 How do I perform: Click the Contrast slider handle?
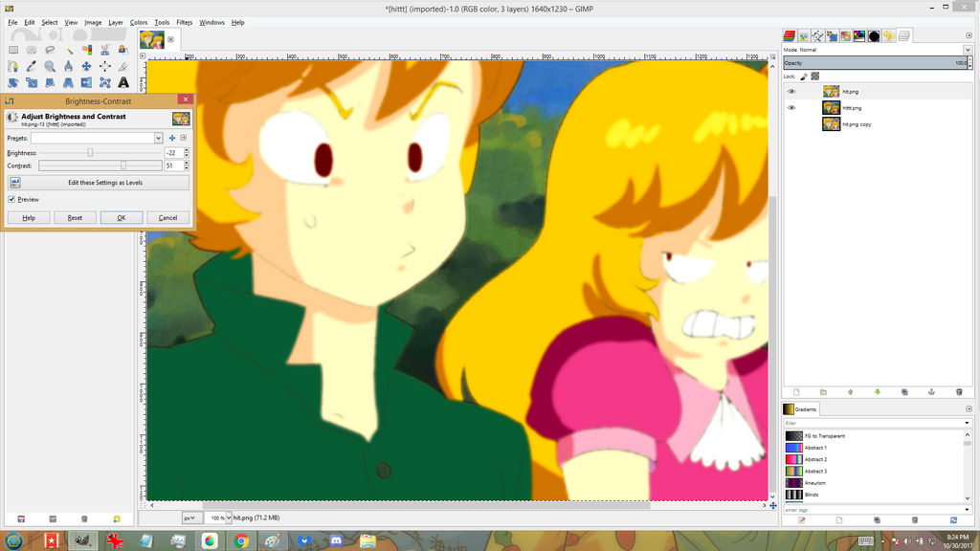[x=123, y=165]
